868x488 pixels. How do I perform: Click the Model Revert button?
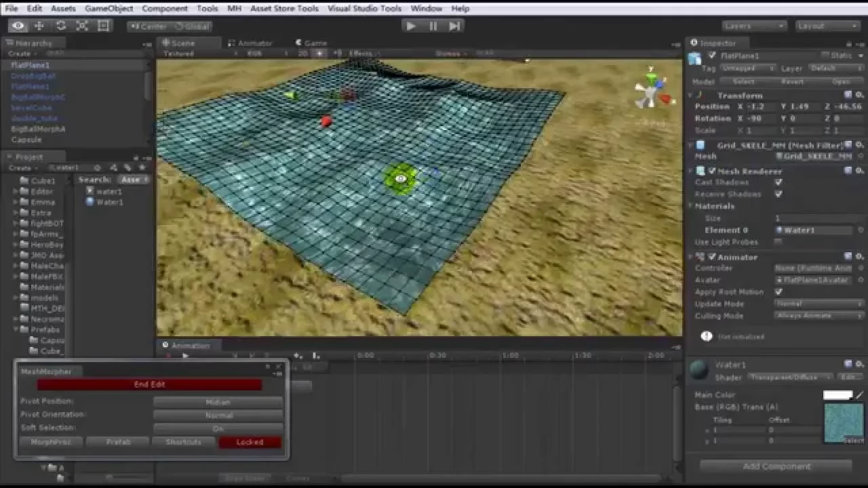[793, 81]
